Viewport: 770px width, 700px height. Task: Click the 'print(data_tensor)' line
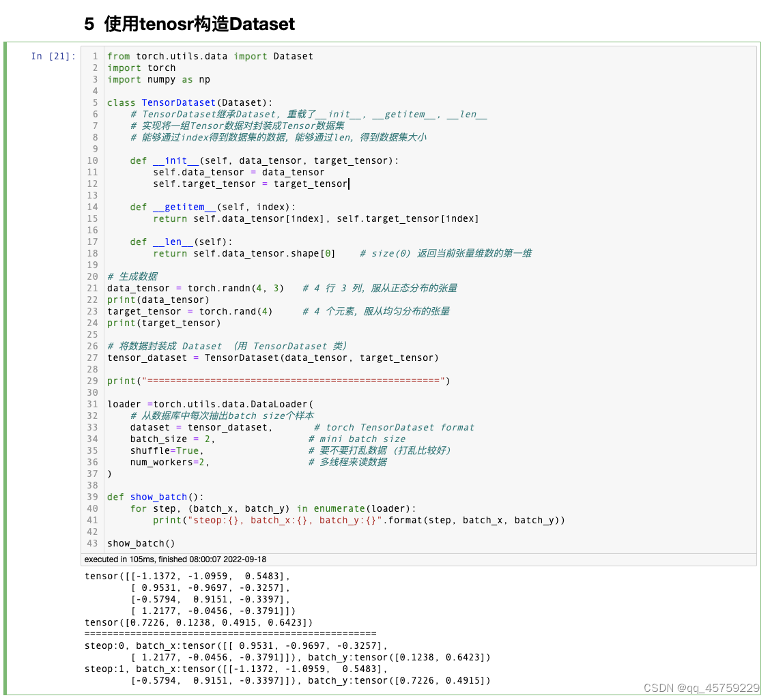[158, 300]
